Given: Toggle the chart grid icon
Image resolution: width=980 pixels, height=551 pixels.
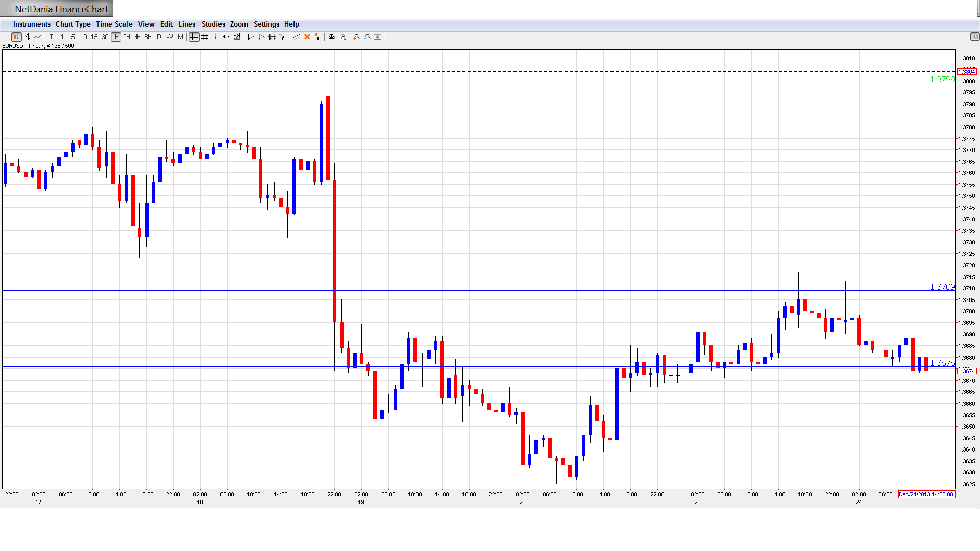Looking at the screenshot, I should click(205, 37).
